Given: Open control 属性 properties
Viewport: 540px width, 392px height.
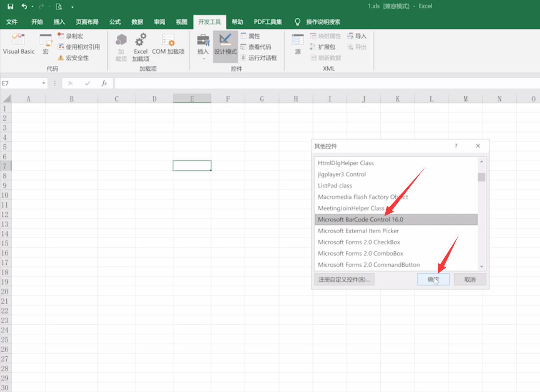Looking at the screenshot, I should [x=250, y=36].
